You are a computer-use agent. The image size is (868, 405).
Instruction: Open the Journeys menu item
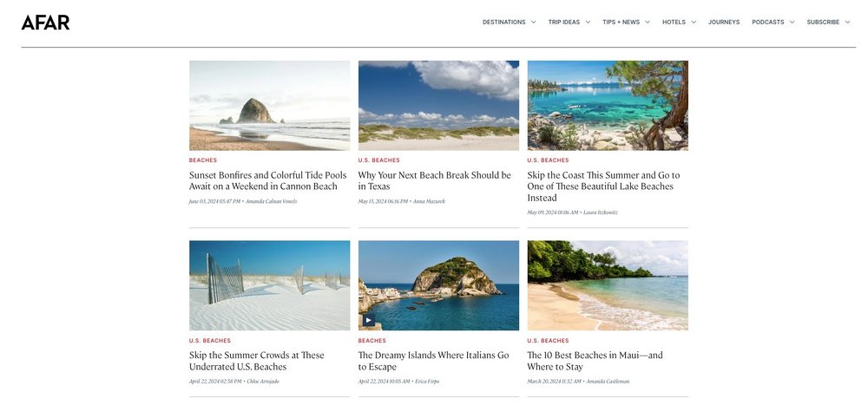724,23
